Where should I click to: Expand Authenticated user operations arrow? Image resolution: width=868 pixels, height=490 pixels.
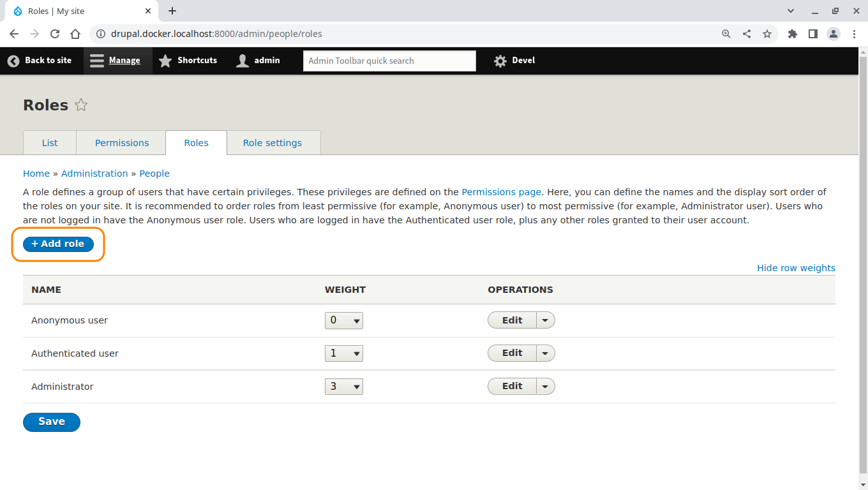(x=546, y=353)
